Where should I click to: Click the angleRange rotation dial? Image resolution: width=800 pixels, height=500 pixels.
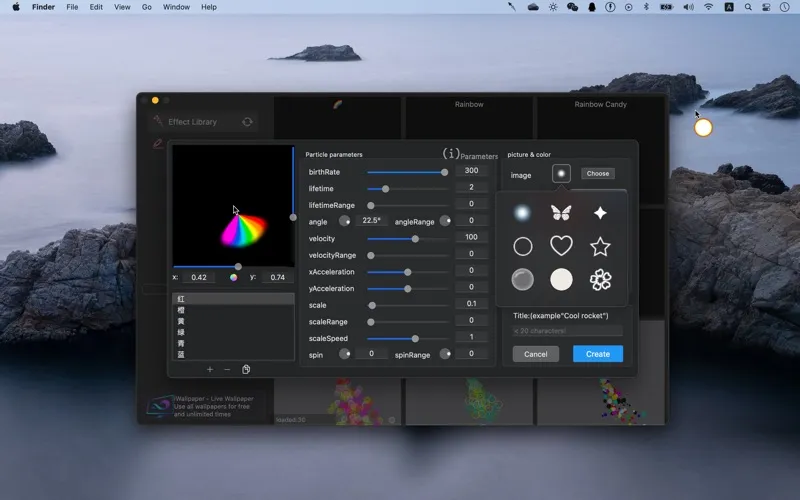click(445, 221)
